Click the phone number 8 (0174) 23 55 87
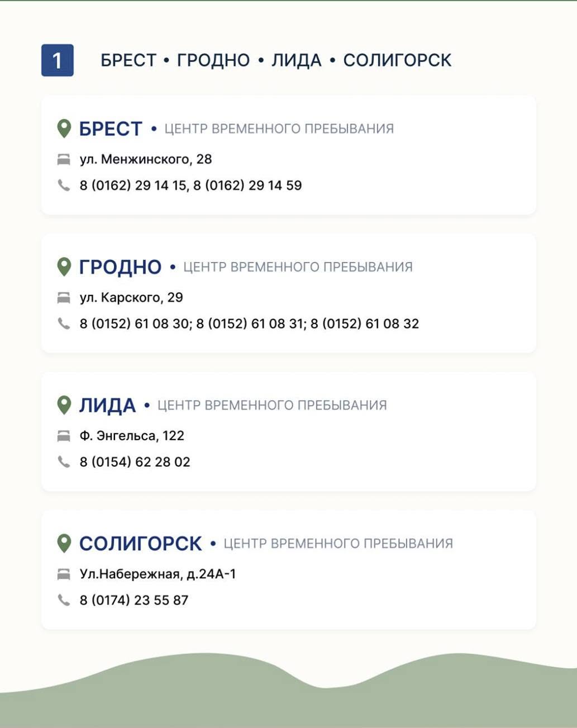Viewport: 577px width, 728px height. [x=134, y=600]
